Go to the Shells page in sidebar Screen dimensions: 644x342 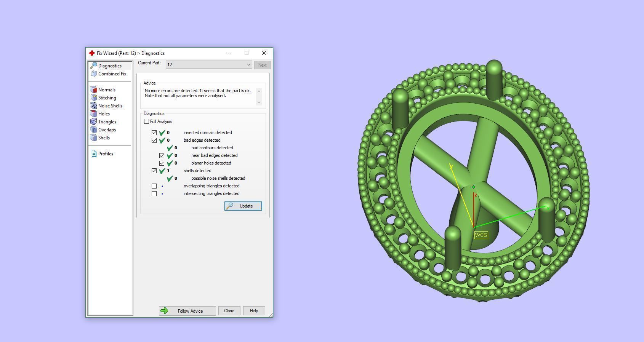coord(104,138)
